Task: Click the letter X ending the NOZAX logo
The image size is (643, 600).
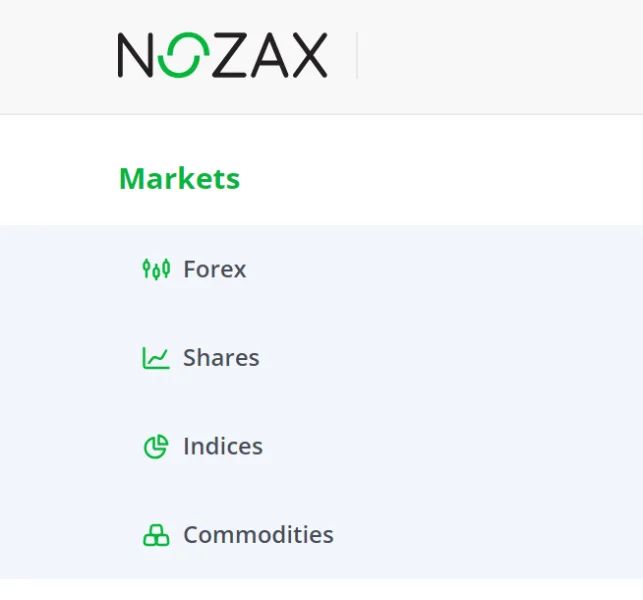Action: click(x=307, y=55)
